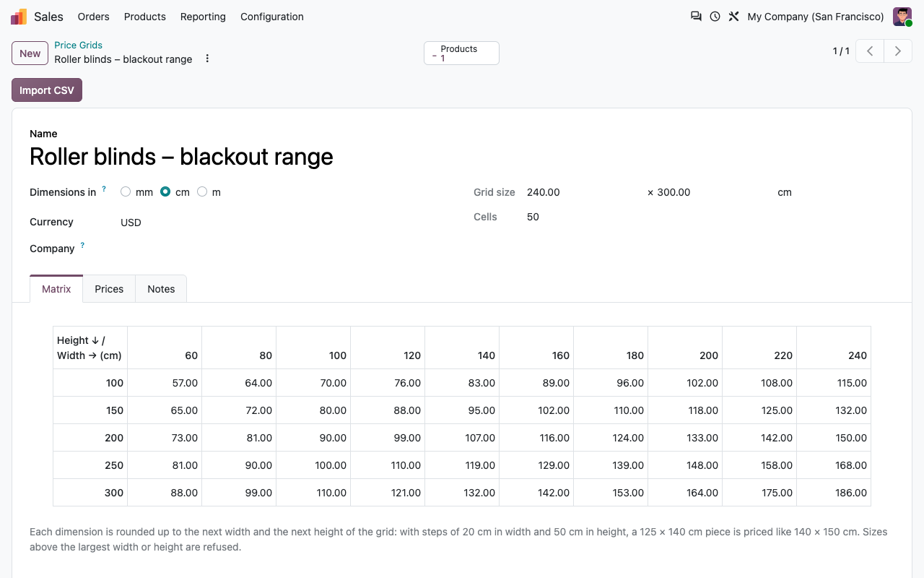
Task: Click the 57.00 matrix cell
Action: (165, 383)
